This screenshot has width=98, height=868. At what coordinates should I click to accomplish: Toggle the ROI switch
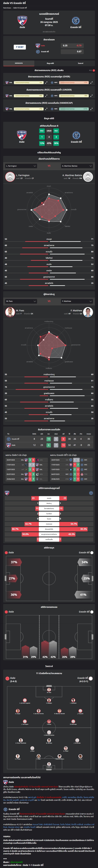(94, 70)
